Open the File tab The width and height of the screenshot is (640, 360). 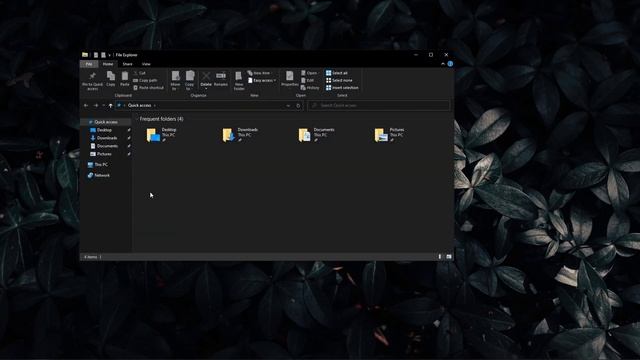tap(89, 64)
